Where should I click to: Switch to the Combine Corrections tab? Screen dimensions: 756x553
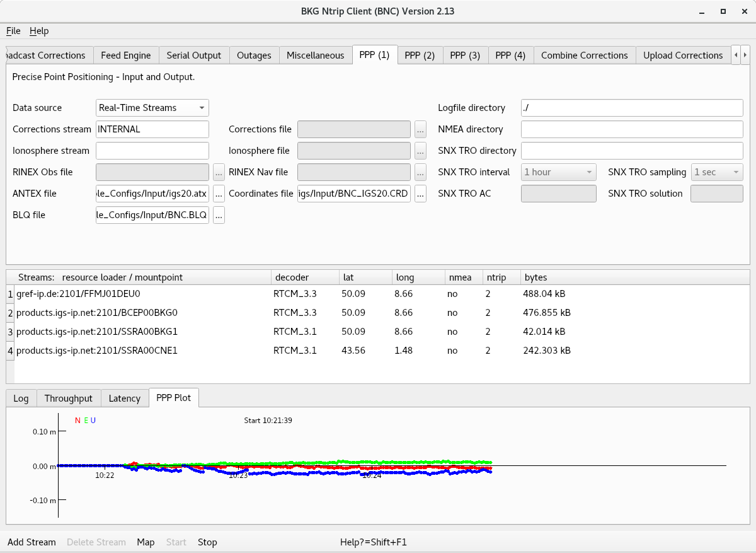click(x=584, y=55)
